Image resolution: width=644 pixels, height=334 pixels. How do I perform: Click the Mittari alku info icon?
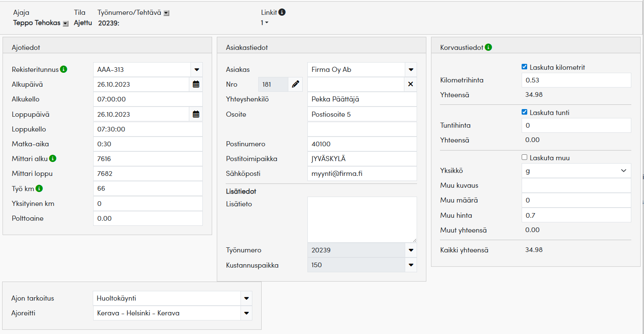click(x=53, y=159)
